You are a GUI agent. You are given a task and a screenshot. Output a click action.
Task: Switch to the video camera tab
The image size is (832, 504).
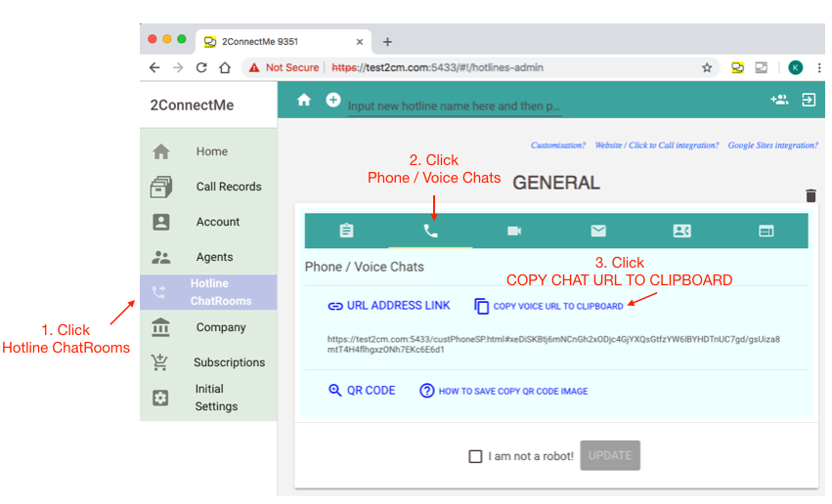[x=514, y=231]
